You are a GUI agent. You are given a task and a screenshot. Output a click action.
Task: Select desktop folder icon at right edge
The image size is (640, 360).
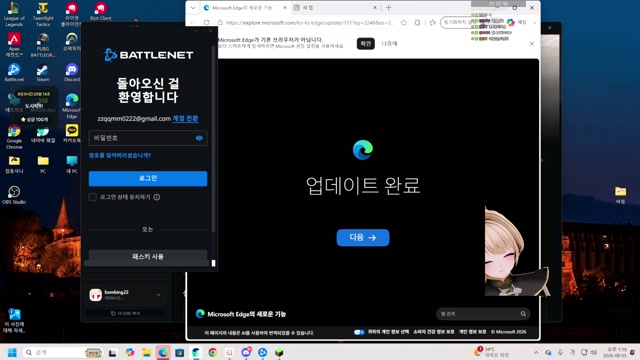[620, 195]
